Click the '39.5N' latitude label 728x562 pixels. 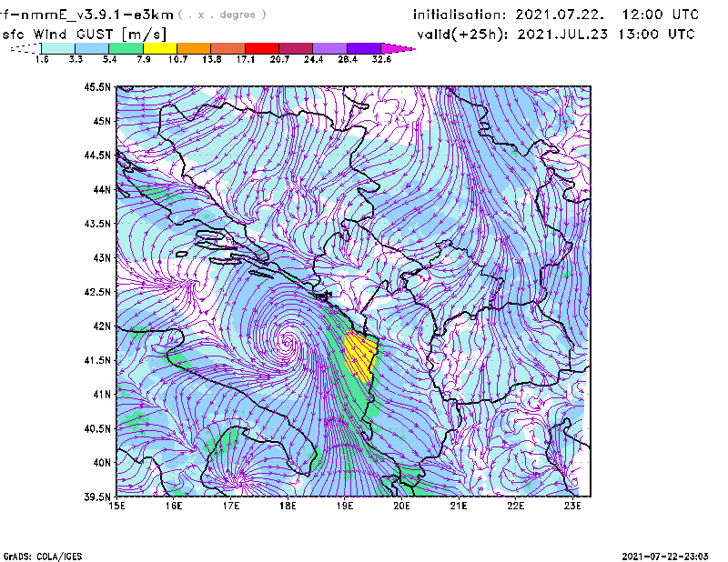[97, 497]
